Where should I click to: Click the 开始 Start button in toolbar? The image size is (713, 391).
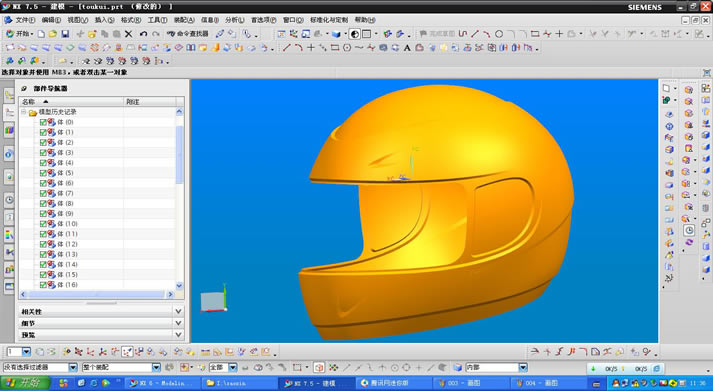19,34
